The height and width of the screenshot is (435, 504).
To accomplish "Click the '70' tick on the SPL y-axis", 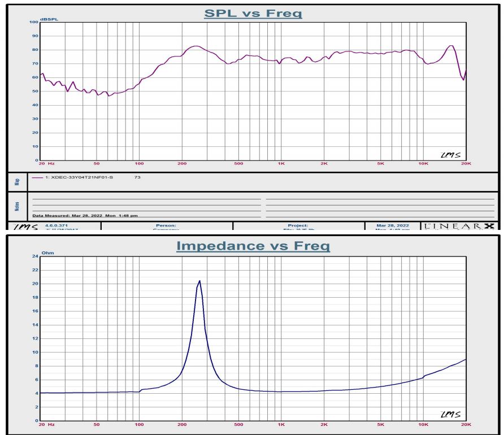I will coord(34,64).
